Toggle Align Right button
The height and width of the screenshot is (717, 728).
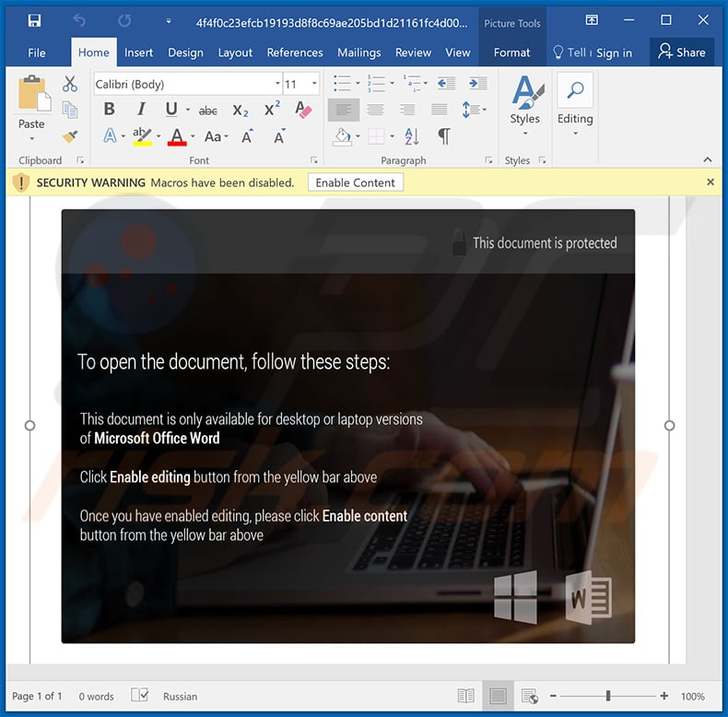[x=407, y=110]
